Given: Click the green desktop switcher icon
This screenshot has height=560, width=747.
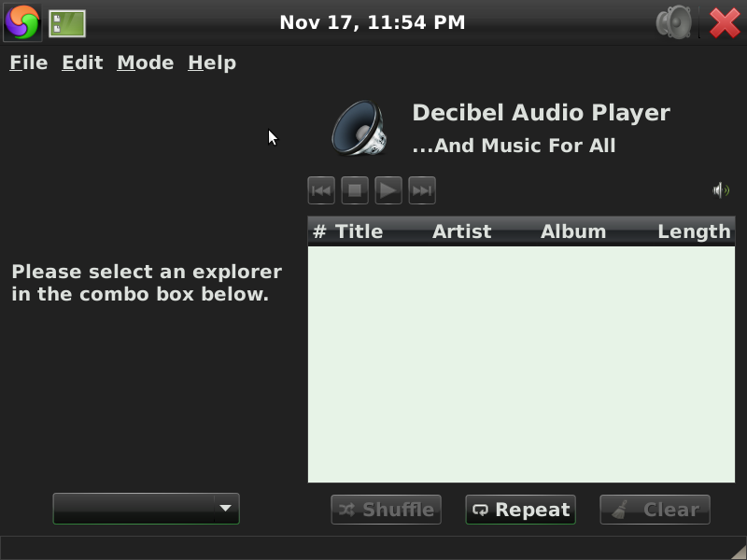Looking at the screenshot, I should (x=67, y=23).
